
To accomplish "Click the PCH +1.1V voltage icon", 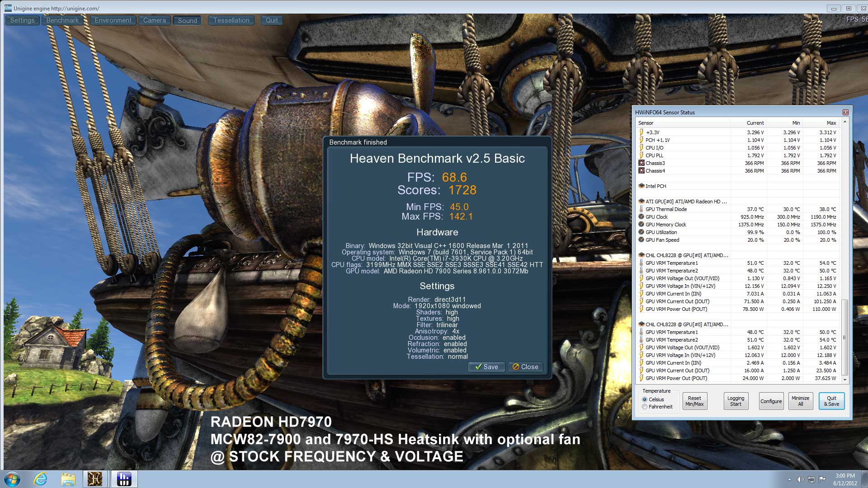I will 641,140.
